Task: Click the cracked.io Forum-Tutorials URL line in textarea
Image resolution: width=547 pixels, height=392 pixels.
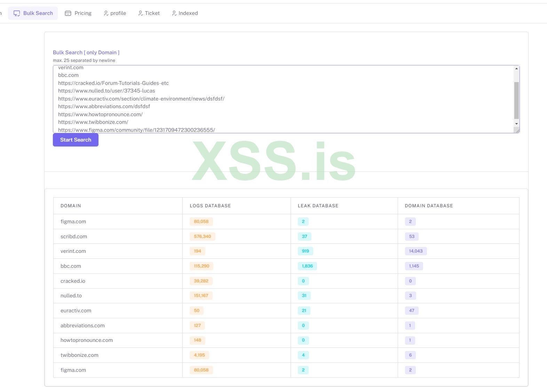Action: click(113, 83)
